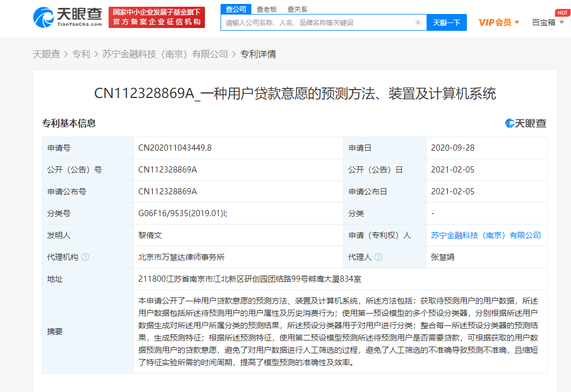The image size is (571, 392).
Task: Click the 天眼查 watermark logo in the patent panel
Action: (526, 123)
